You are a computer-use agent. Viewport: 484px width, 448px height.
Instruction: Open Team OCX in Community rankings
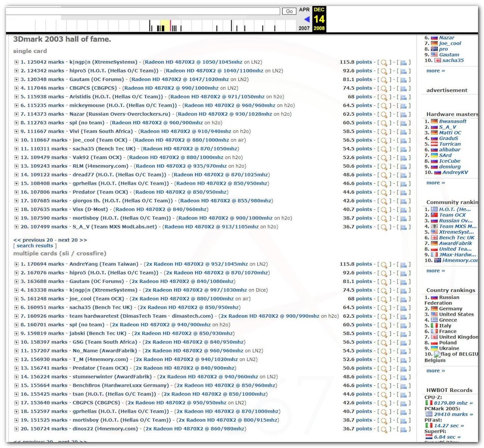[x=452, y=215]
